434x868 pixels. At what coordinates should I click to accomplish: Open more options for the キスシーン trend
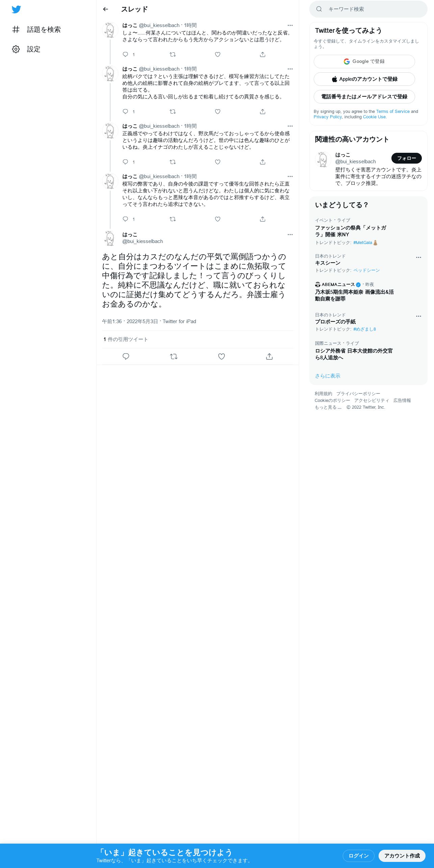418,258
